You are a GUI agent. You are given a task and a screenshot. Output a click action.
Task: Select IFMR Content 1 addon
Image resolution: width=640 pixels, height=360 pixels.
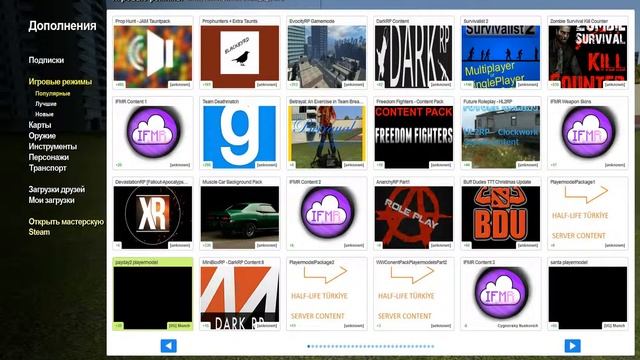pos(153,133)
